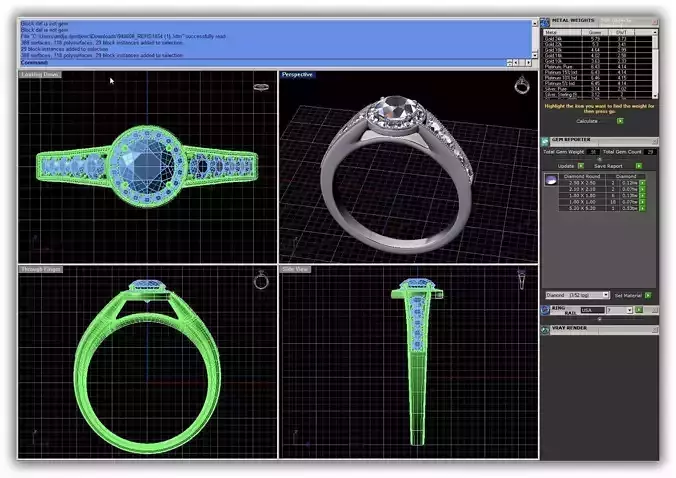Select the Through Finger viewport label
The height and width of the screenshot is (478, 676).
coord(41,269)
